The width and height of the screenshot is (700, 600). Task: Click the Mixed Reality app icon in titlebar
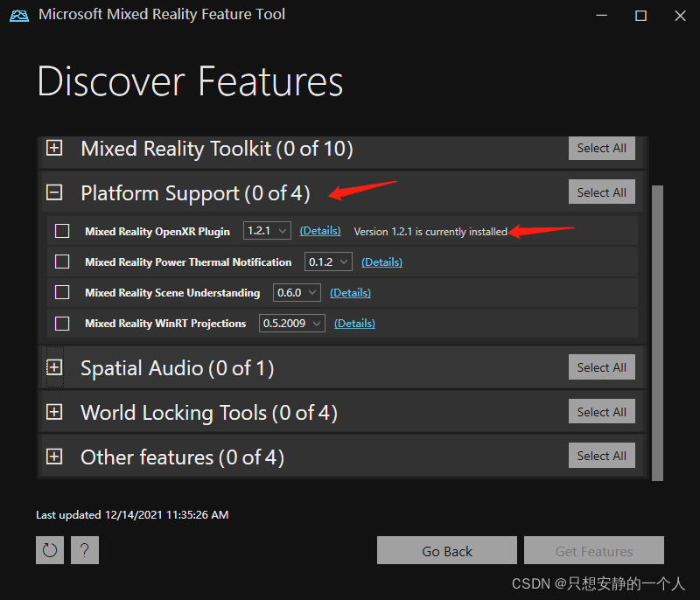pyautogui.click(x=19, y=15)
